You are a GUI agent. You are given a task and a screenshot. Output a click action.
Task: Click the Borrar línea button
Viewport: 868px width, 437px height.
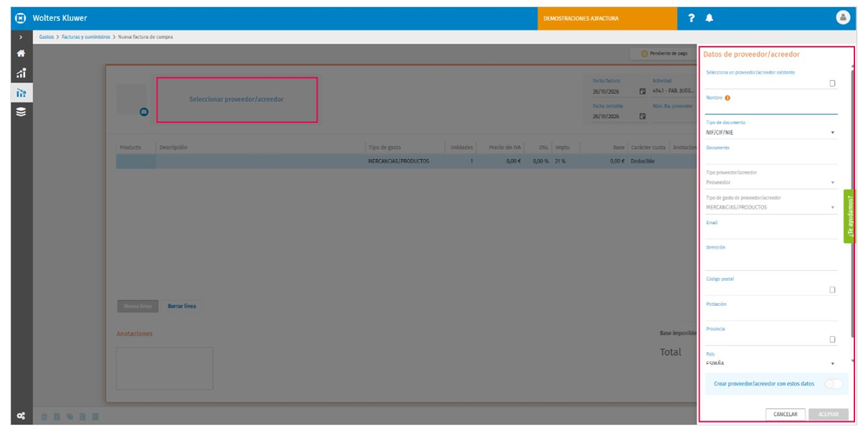pos(181,307)
